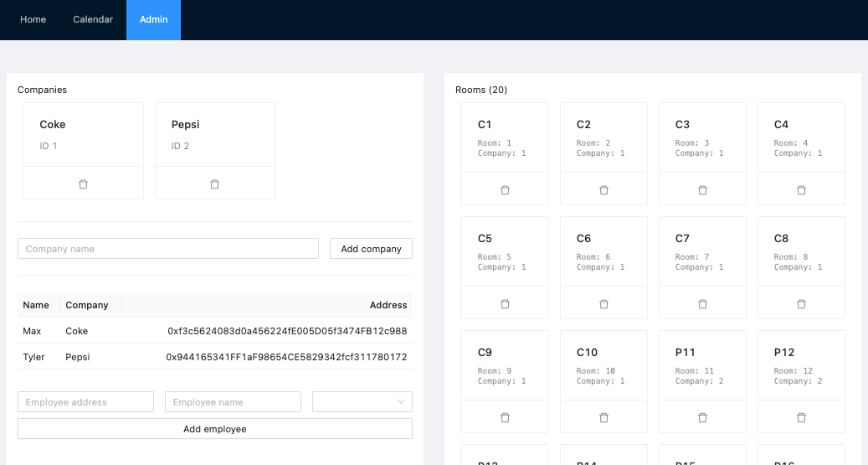The image size is (868, 465).
Task: Focus the Employee address input field
Action: pyautogui.click(x=86, y=402)
